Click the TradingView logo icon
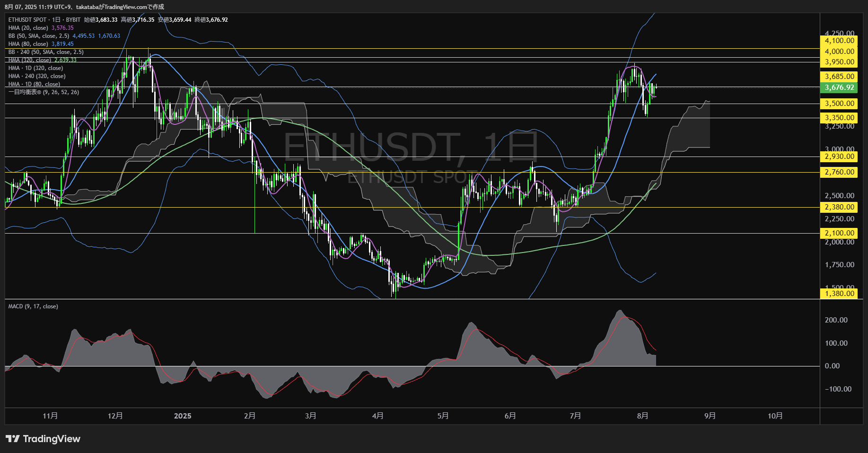 (x=13, y=439)
